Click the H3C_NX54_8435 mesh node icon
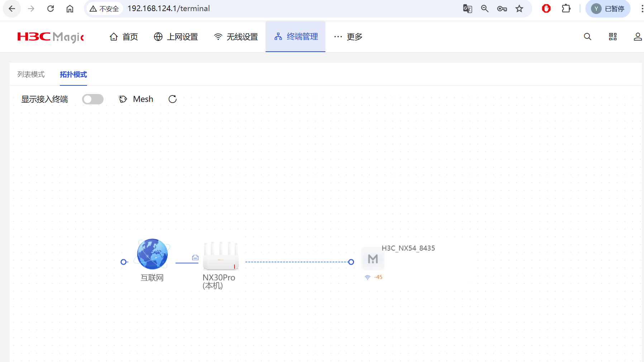Viewport: 644px width, 362px height. pyautogui.click(x=373, y=259)
